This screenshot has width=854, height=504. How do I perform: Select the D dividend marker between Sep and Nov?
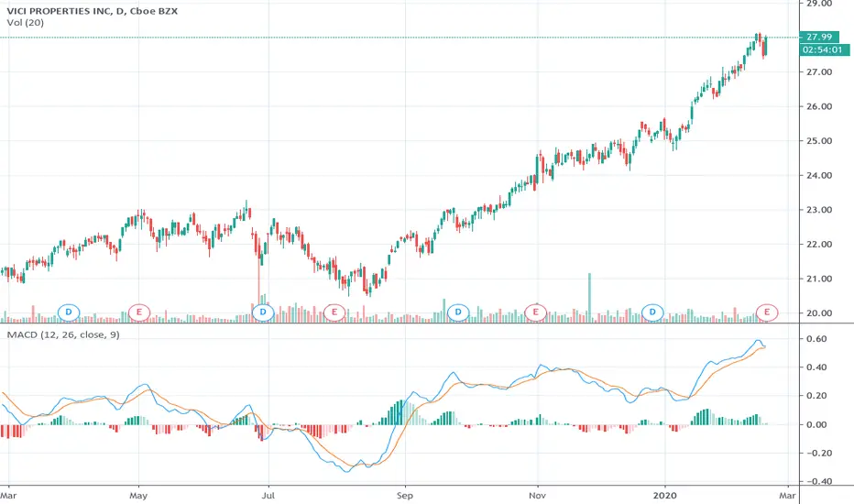point(458,312)
